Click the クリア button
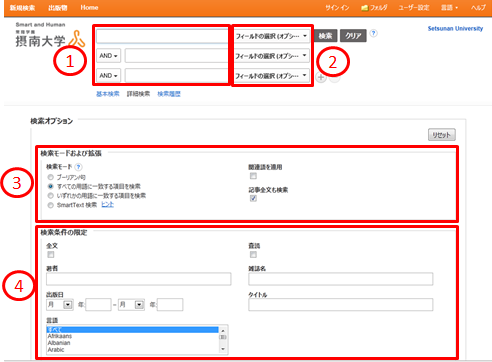 [353, 36]
